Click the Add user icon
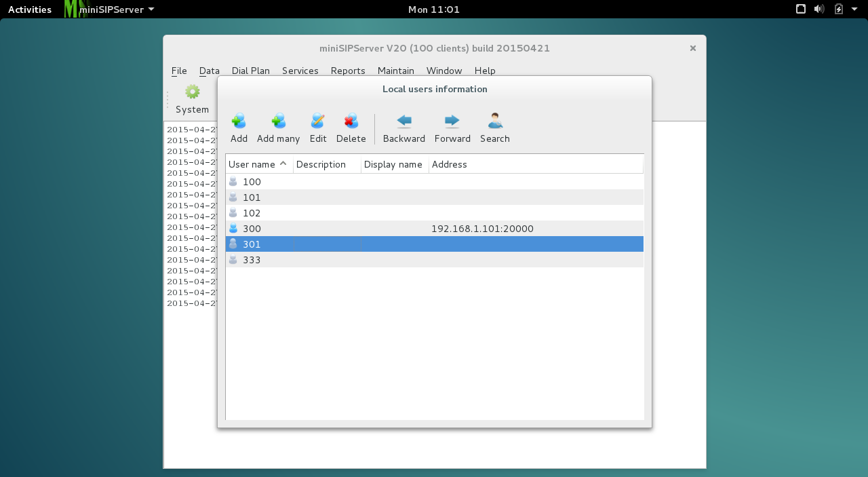868x477 pixels. point(239,121)
